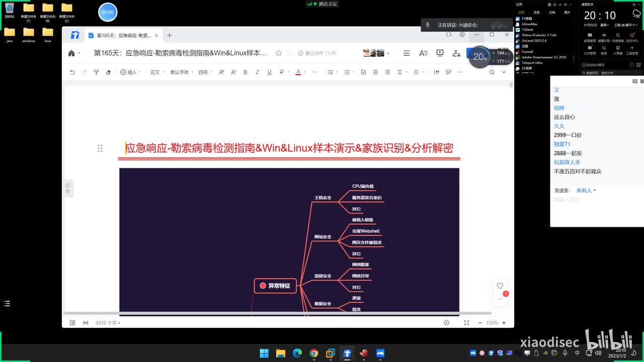Open the 所有人 recipient dropdown in the chat panel
Screen dimensions: 644x362
(x=586, y=191)
